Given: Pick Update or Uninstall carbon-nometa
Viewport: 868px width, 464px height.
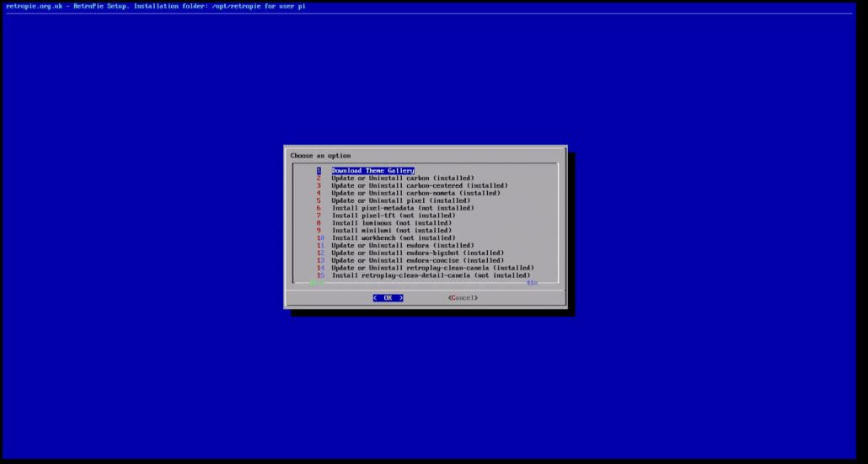Looking at the screenshot, I should click(x=415, y=193).
